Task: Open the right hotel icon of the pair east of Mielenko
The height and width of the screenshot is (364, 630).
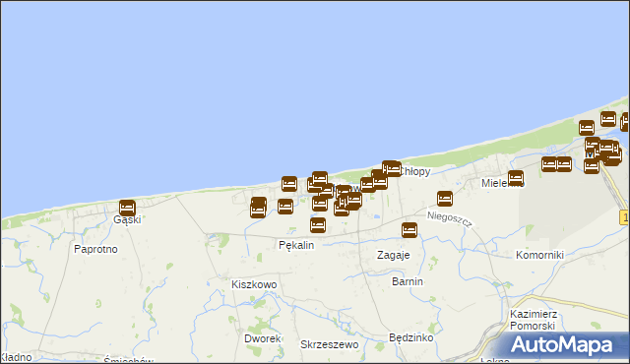Action: tap(564, 164)
